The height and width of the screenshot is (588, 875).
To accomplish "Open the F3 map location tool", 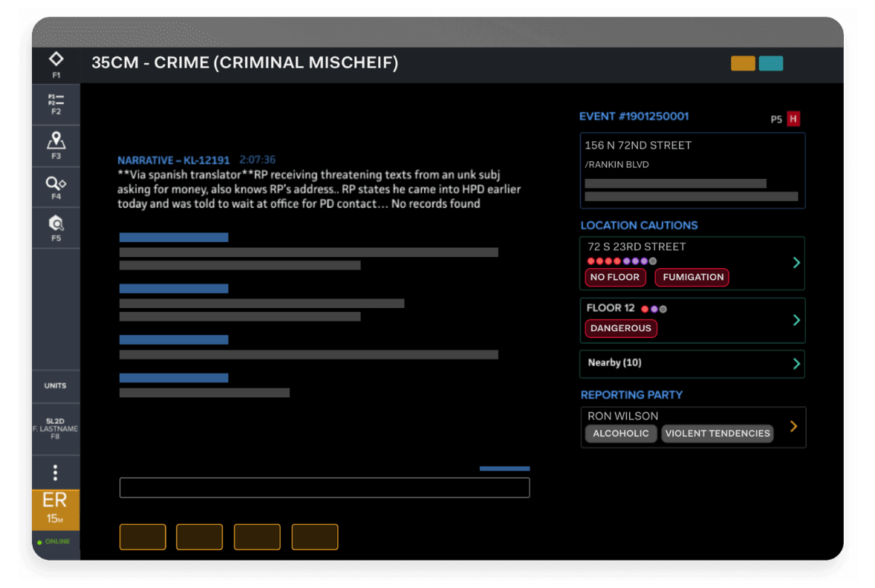I will pyautogui.click(x=56, y=145).
